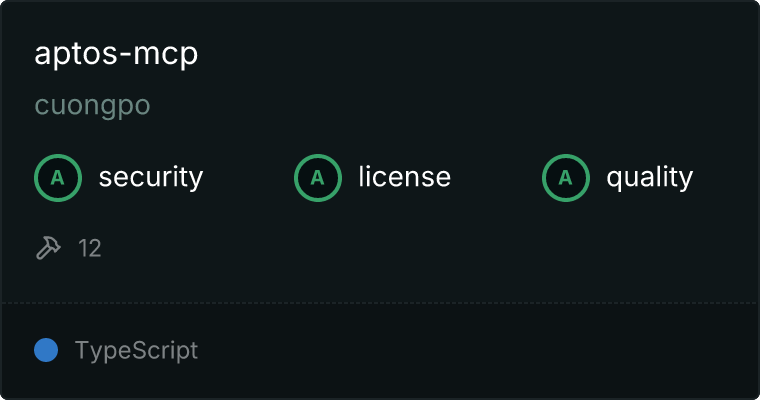Click the tool count number 12
Image resolution: width=760 pixels, height=400 pixels.
click(x=90, y=248)
